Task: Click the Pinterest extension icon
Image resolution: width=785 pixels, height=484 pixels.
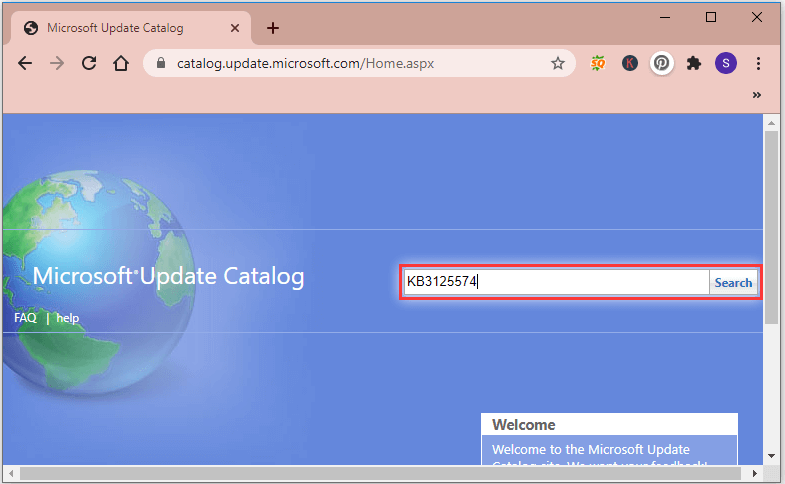Action: pyautogui.click(x=661, y=63)
